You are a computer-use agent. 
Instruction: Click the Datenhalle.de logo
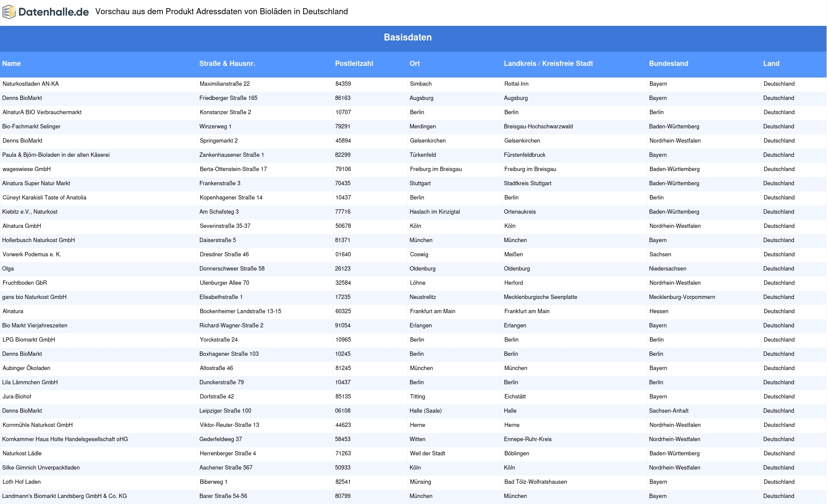46,12
